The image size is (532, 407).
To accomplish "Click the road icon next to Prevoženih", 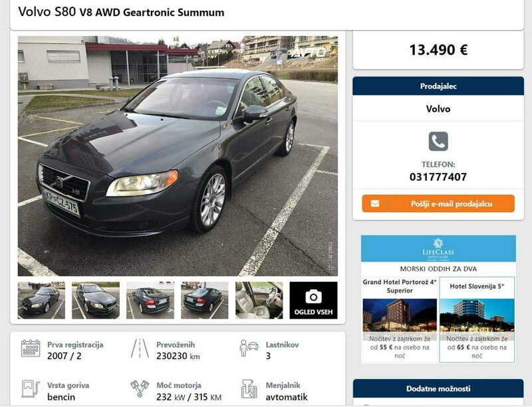I will [x=140, y=348].
